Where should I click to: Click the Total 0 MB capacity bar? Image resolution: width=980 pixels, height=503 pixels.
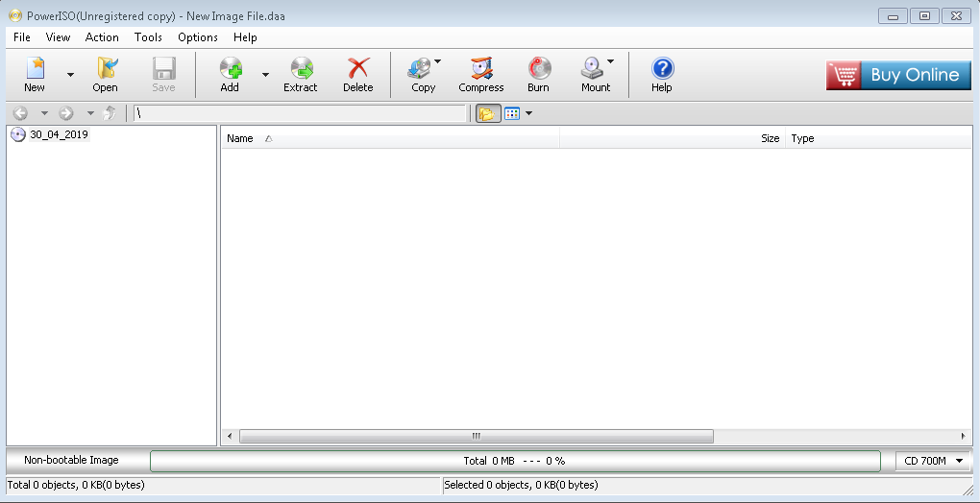click(515, 461)
